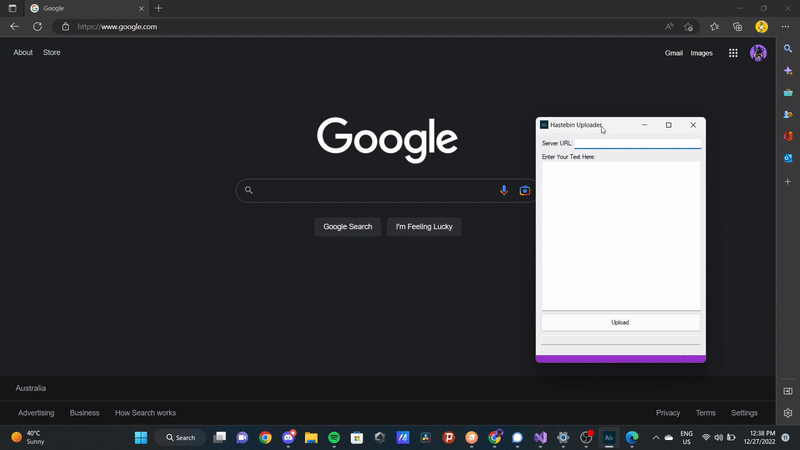Click the I'm Feeling Lucky button
Screen dimensions: 800x450
tap(424, 227)
